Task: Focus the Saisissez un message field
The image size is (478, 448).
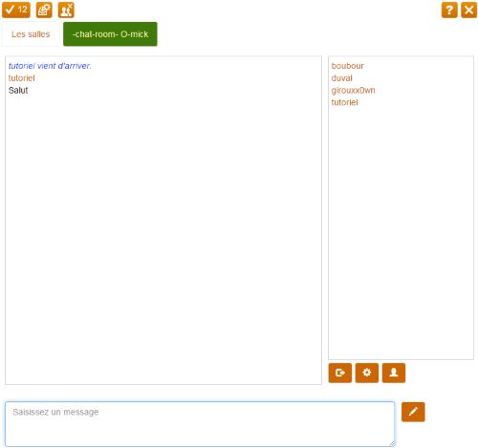Action: click(200, 424)
